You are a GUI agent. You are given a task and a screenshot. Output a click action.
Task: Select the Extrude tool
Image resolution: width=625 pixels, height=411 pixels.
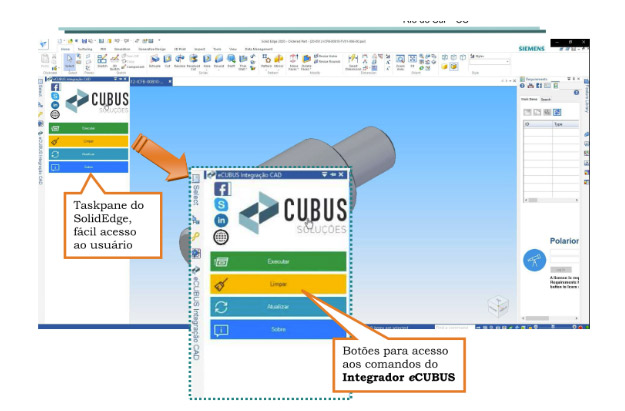(155, 61)
